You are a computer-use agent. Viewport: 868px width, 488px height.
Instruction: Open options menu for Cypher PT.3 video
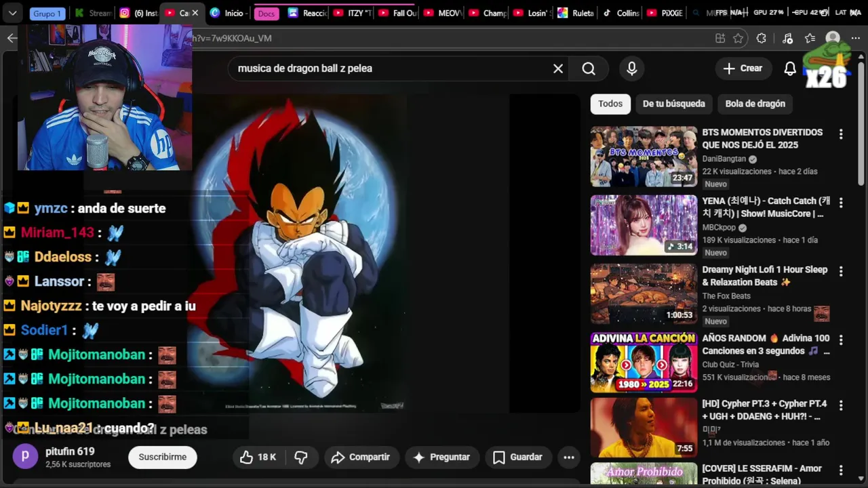[841, 405]
